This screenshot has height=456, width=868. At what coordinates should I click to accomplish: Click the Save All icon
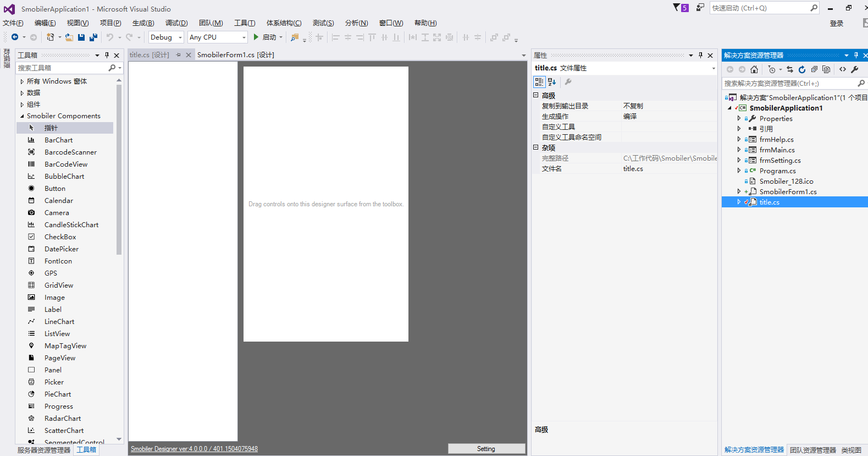tap(93, 37)
